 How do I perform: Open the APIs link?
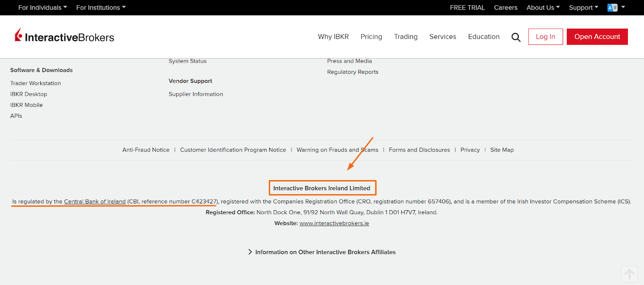(16, 116)
